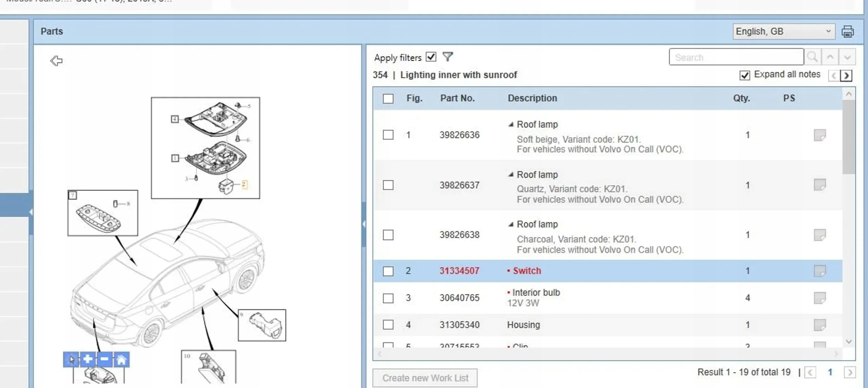Click the search magnifier icon
Screen dimensions: 868x388
[x=812, y=57]
